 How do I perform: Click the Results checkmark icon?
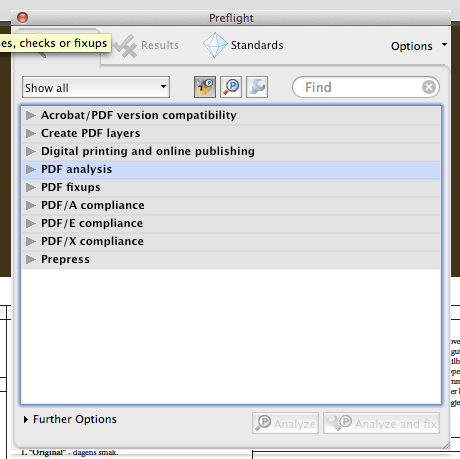[126, 46]
